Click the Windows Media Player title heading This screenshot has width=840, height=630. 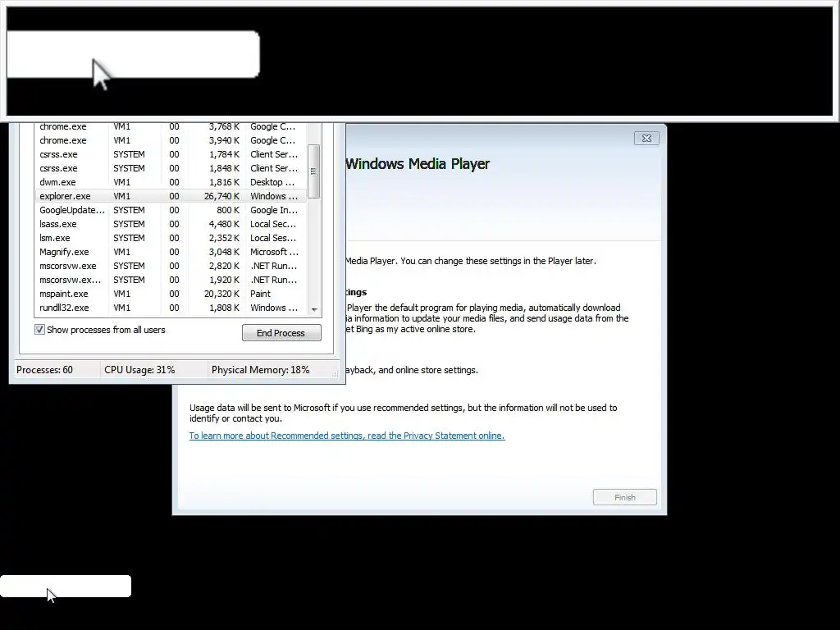click(418, 163)
